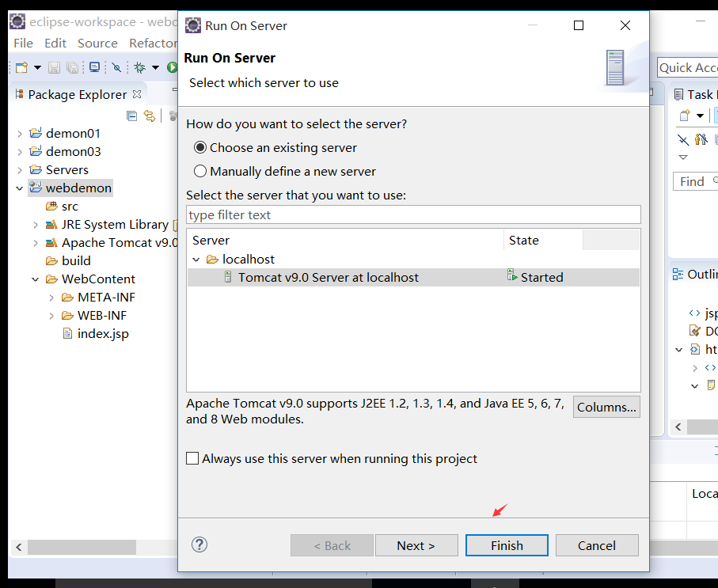Viewport: 718px width, 588px height.
Task: Open the Refactor menu
Action: [x=153, y=43]
